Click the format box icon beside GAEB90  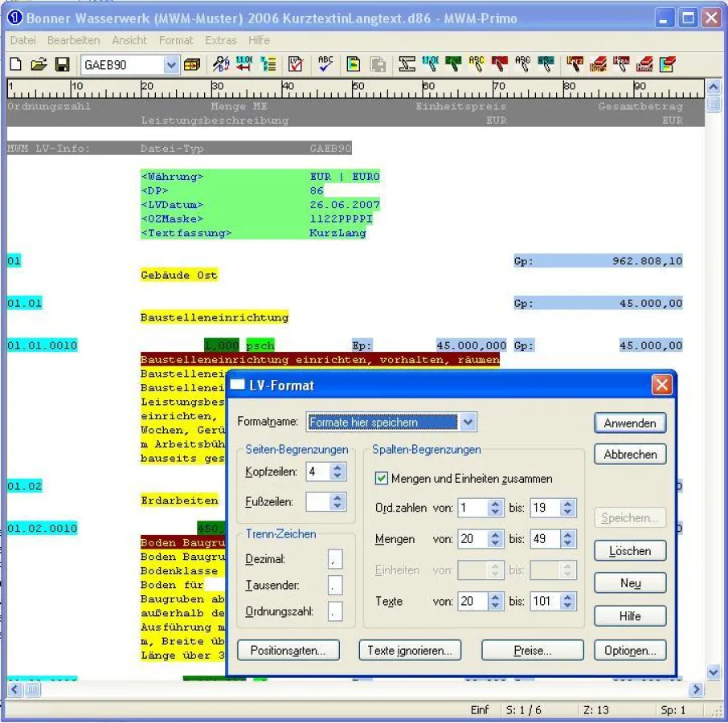pos(192,65)
